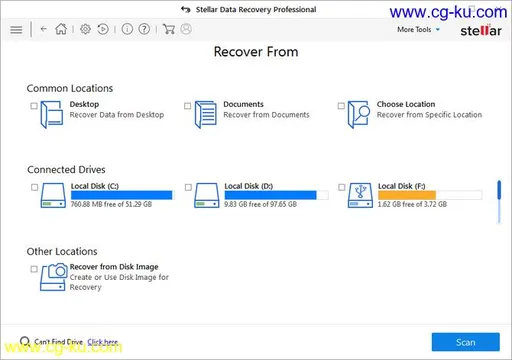Screen dimensions: 512x360
Task: Check the Local Disk (D:) checkbox
Action: click(x=188, y=187)
